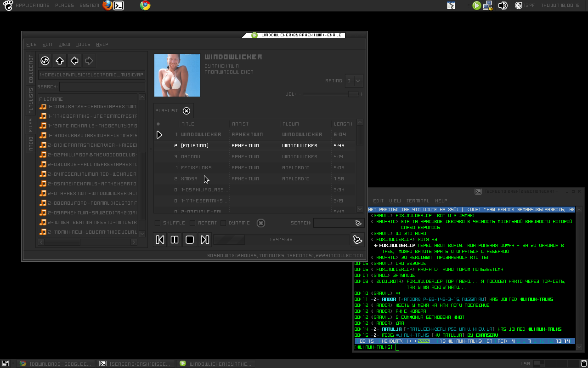Close the Playlist tab with its X icon
This screenshot has width=588, height=368.
point(186,111)
